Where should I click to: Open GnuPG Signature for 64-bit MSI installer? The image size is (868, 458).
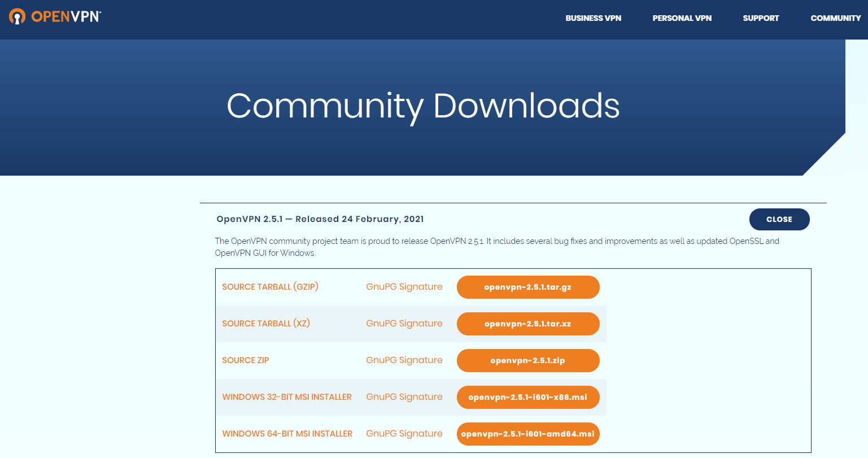(404, 434)
